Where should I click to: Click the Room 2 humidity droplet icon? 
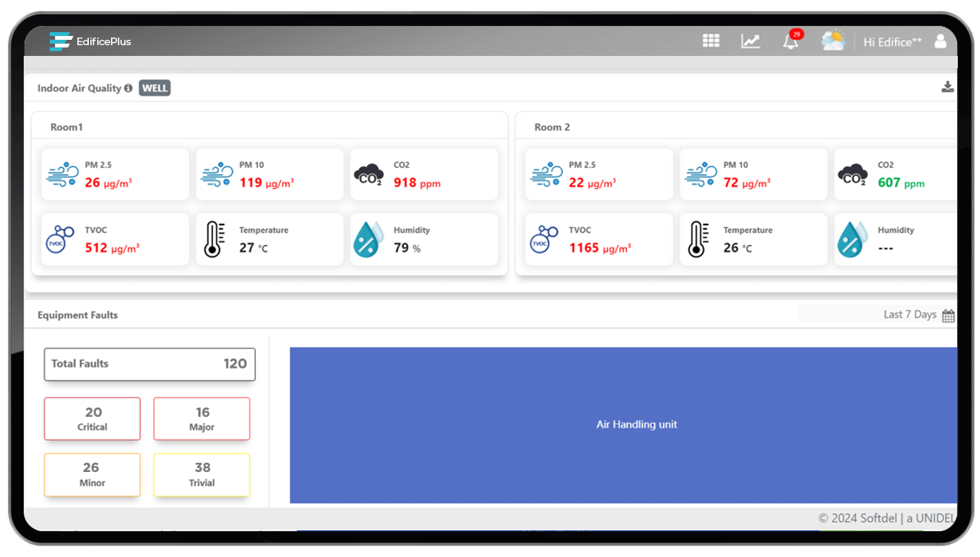point(853,239)
